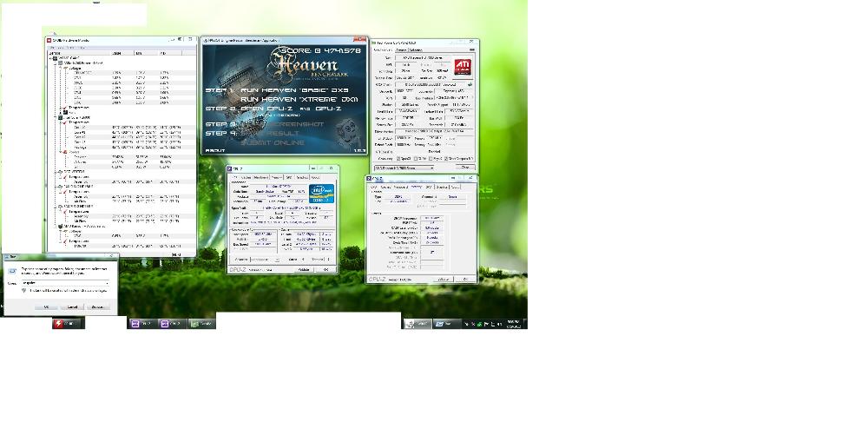Switch to the Sensors tab in GPU-Z
868x448 pixels.
[401, 49]
